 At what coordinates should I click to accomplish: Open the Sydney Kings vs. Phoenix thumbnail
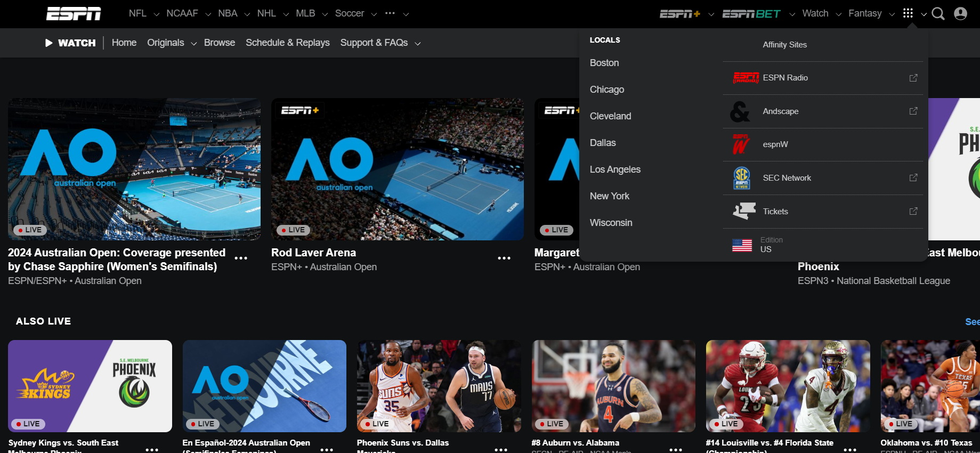(90, 386)
